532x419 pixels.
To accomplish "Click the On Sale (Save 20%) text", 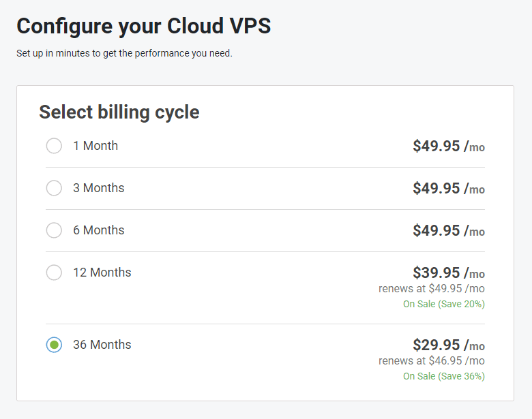I will 444,304.
